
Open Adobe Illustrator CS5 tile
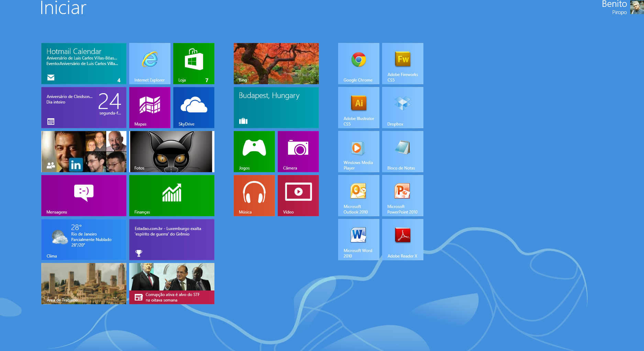[x=358, y=108]
